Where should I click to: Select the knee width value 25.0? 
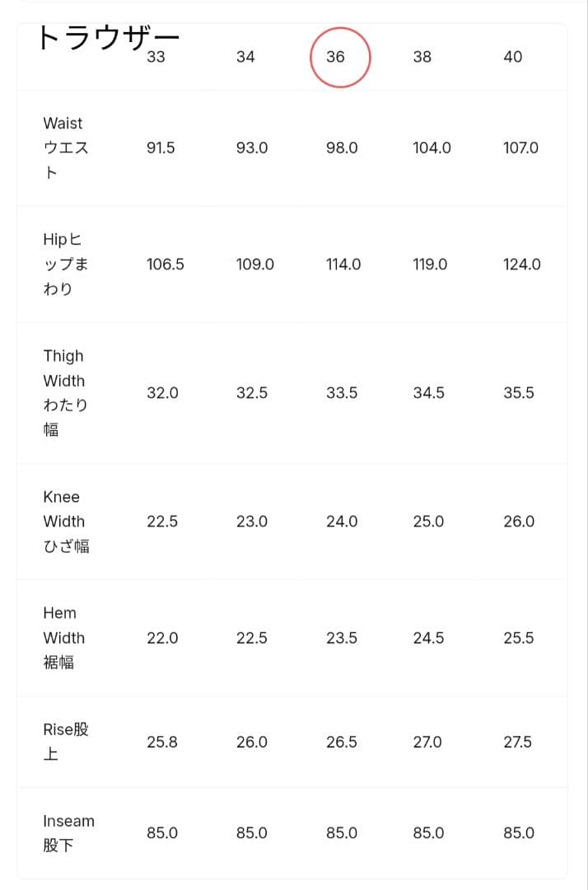[428, 522]
